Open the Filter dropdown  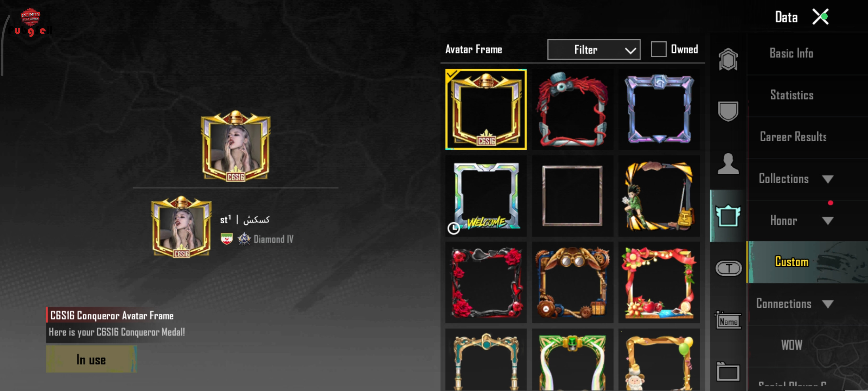[x=594, y=49]
